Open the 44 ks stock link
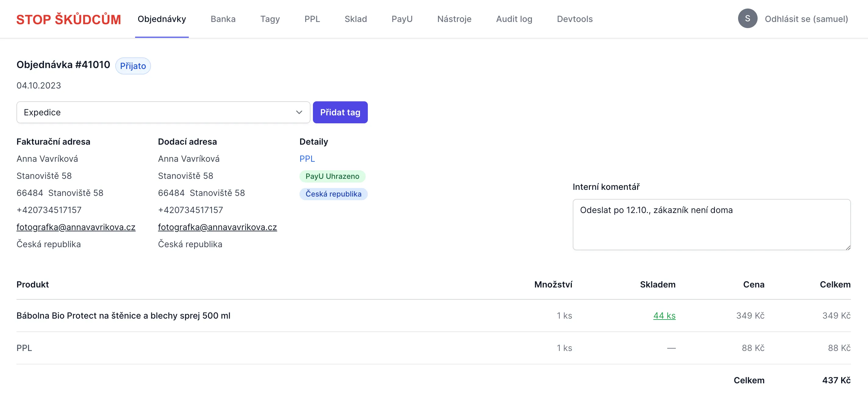The image size is (868, 412). (x=664, y=316)
